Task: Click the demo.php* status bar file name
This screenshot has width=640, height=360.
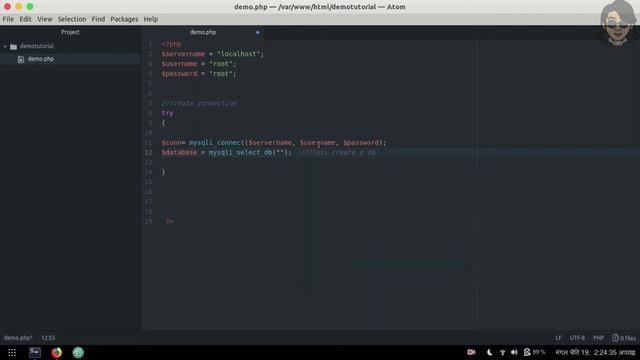Action: point(18,338)
